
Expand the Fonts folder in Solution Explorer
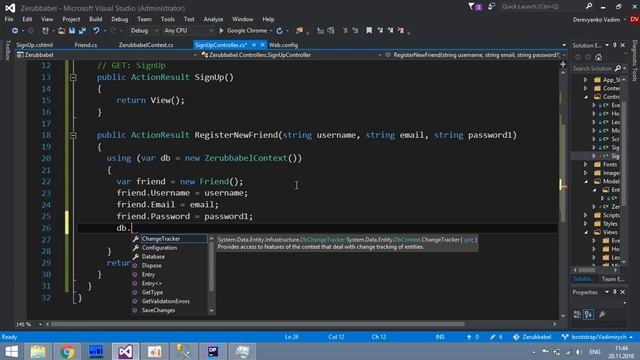coord(586,164)
